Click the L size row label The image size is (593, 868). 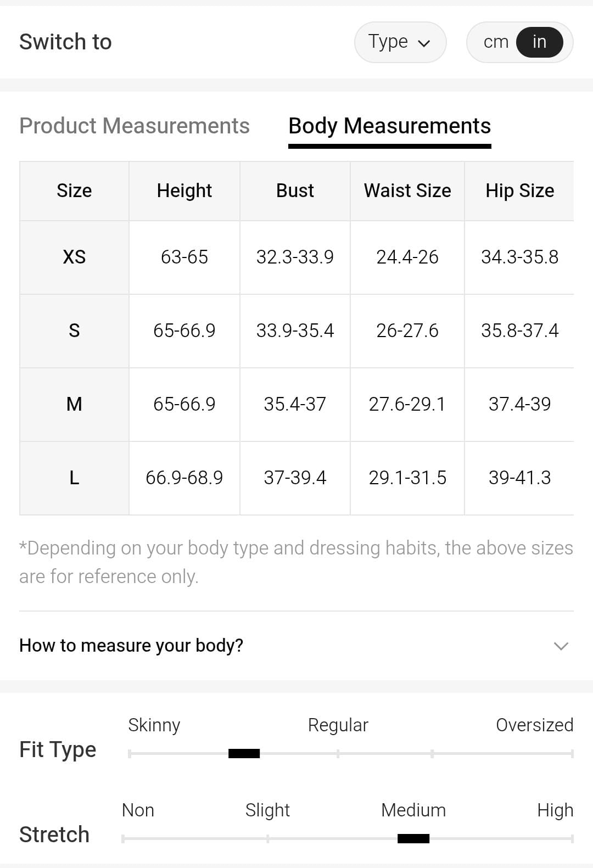point(74,478)
